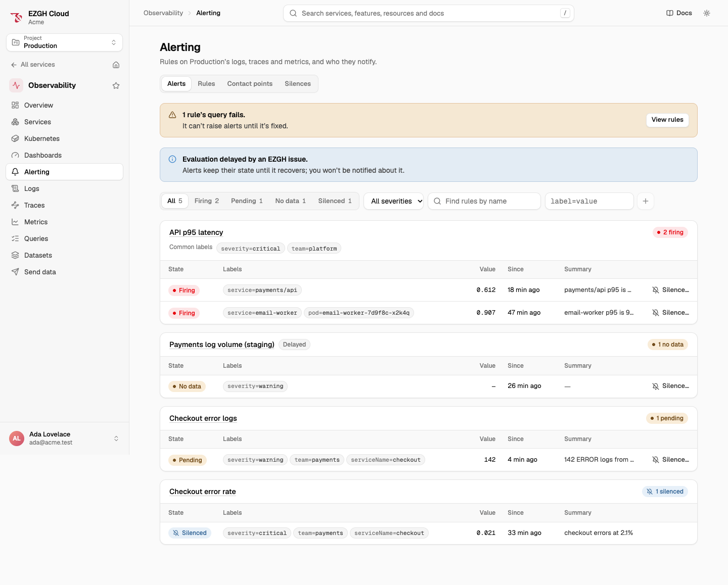The width and height of the screenshot is (728, 585).
Task: Toggle the light/dark theme icon
Action: 707,13
